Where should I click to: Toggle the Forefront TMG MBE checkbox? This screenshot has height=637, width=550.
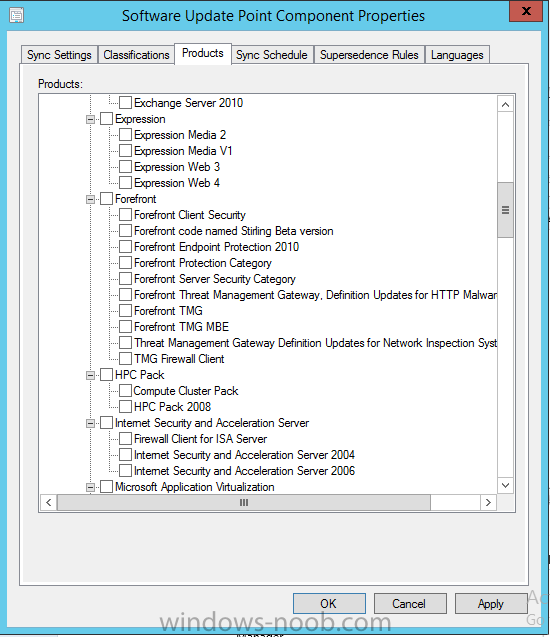coord(126,327)
